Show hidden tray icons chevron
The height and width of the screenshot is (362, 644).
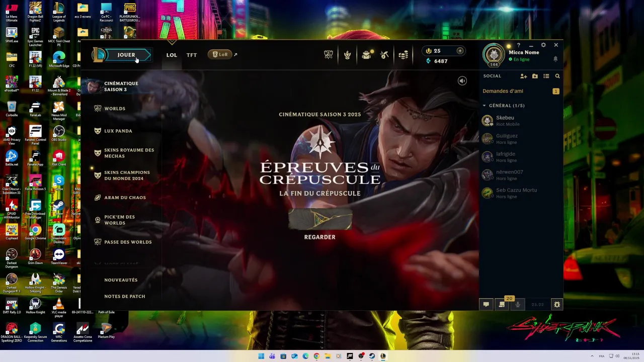pyautogui.click(x=592, y=356)
